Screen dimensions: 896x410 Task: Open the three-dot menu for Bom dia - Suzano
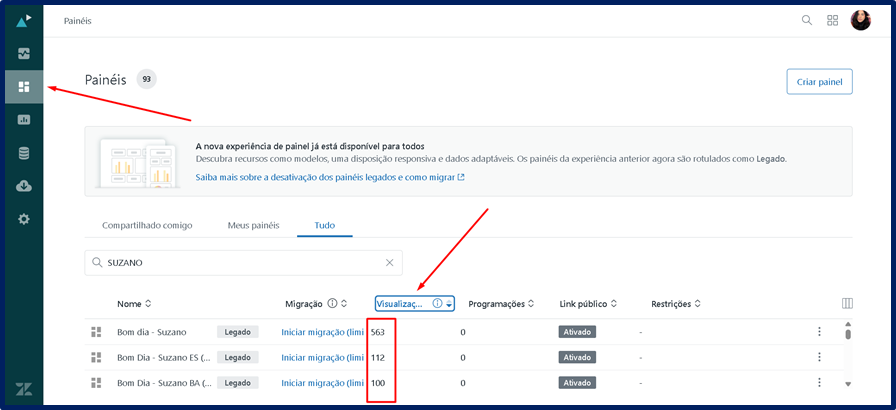pos(819,332)
